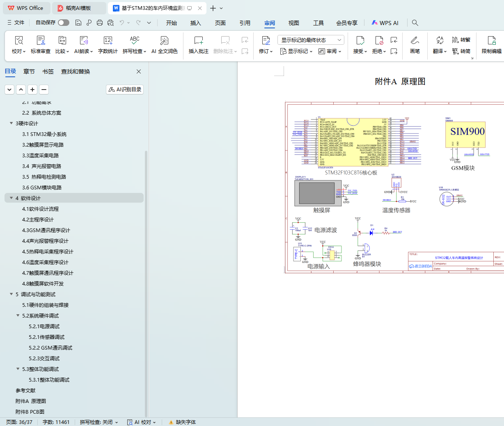Open the 书签 tab in navigation pane
504x426 pixels.
(x=48, y=71)
